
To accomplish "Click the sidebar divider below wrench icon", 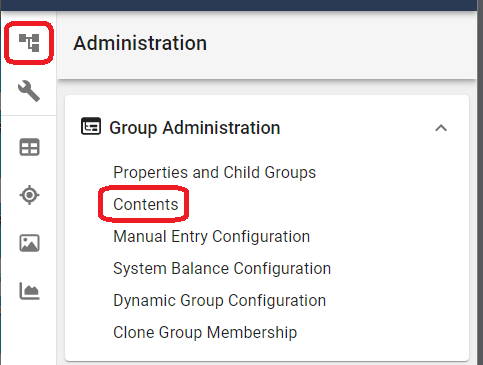I will (29, 115).
